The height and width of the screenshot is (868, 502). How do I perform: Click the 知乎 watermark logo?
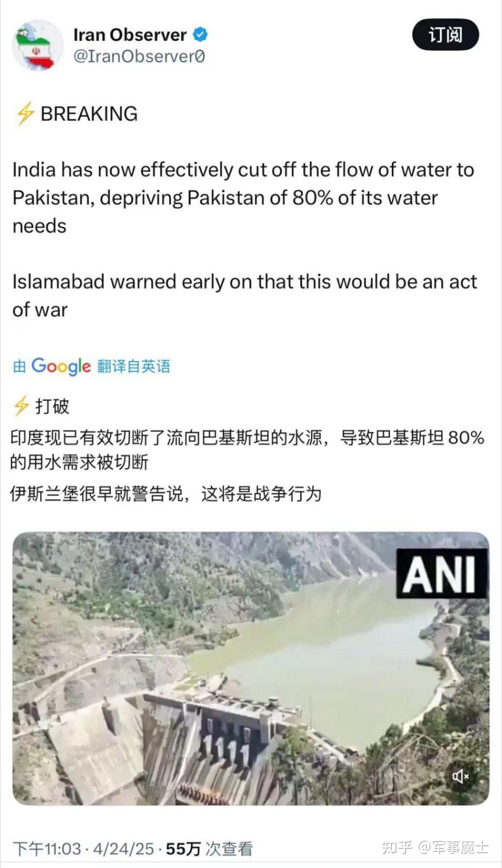pyautogui.click(x=397, y=847)
